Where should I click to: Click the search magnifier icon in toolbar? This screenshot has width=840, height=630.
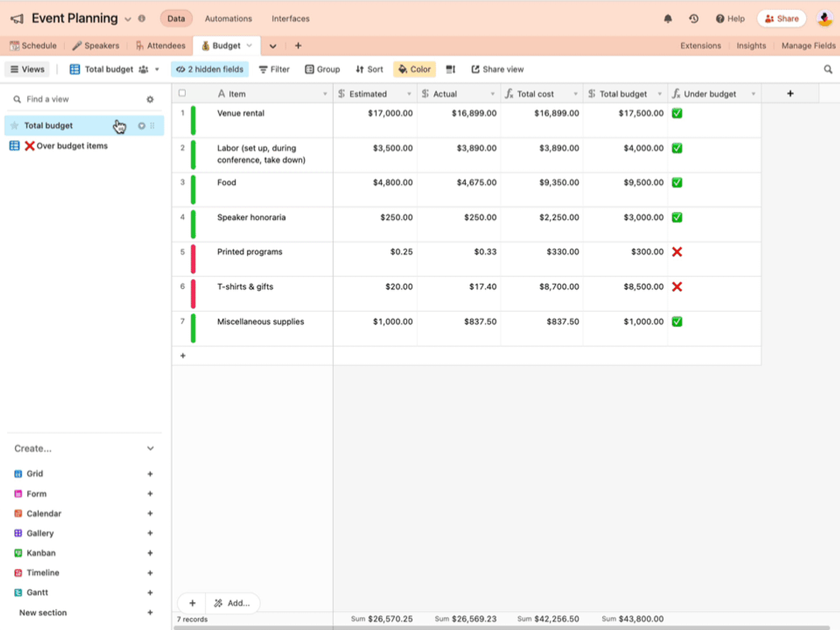point(828,69)
